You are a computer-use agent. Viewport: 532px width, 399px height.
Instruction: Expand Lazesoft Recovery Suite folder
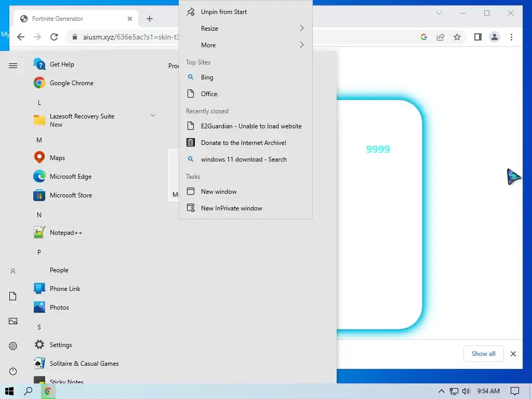[94, 120]
